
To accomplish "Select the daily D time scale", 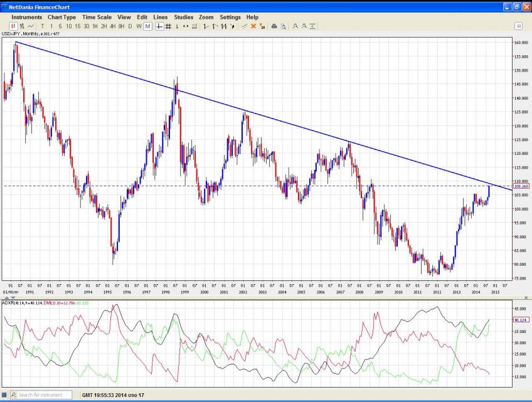I will point(130,26).
